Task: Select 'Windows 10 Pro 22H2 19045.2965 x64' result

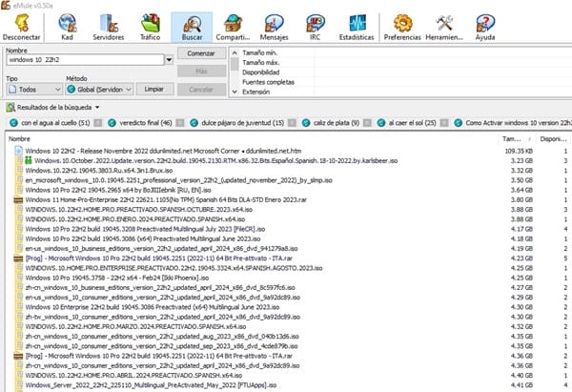Action: click(x=118, y=190)
